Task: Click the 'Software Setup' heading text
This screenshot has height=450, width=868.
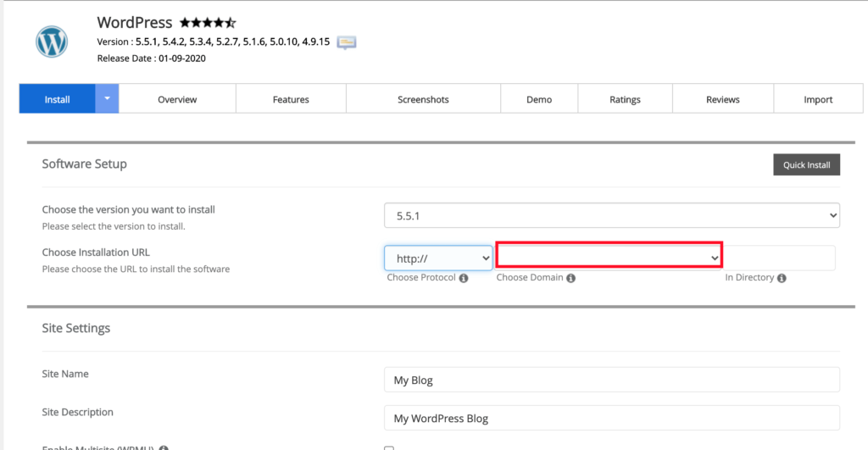Action: (84, 164)
